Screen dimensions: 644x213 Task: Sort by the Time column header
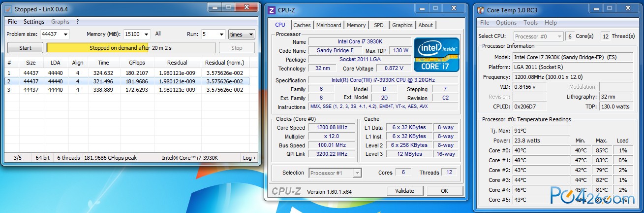pos(103,63)
